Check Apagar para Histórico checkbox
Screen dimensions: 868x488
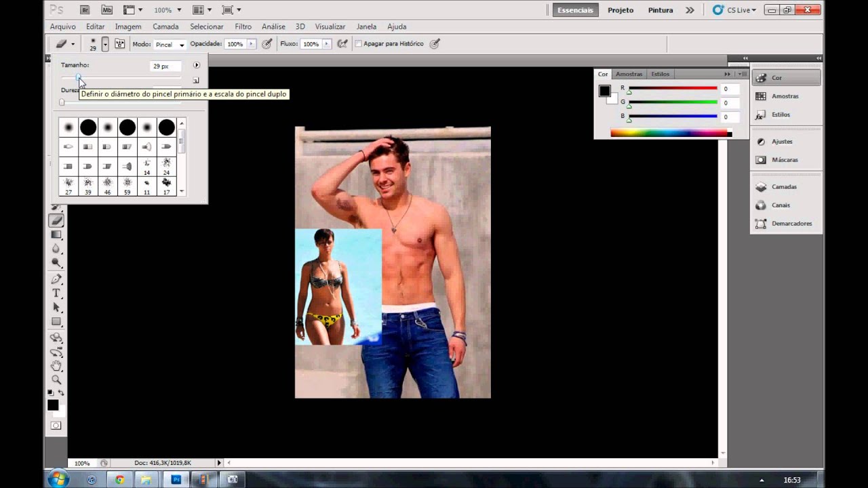358,44
